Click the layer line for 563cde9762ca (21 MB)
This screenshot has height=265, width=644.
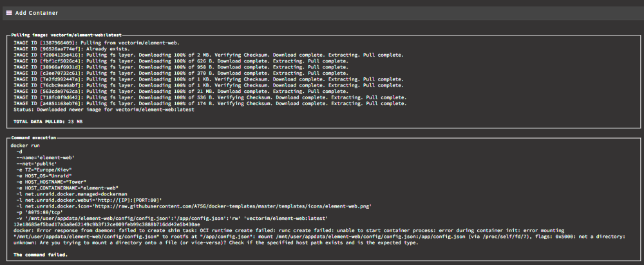coord(181,92)
